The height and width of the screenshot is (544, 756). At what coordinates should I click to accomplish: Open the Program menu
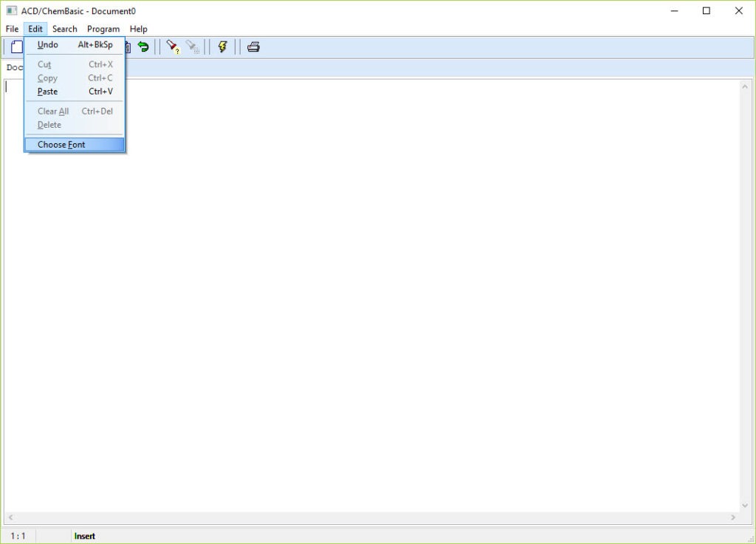point(103,29)
